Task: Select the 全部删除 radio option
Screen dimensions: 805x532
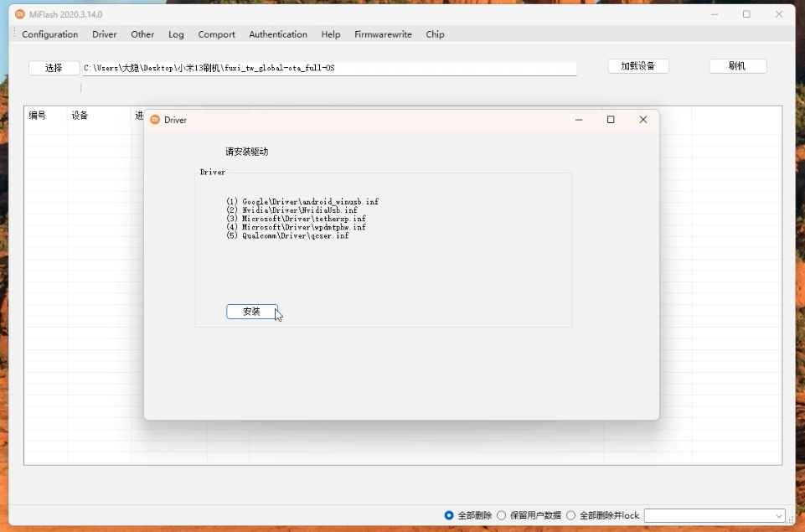Action: (x=467, y=515)
